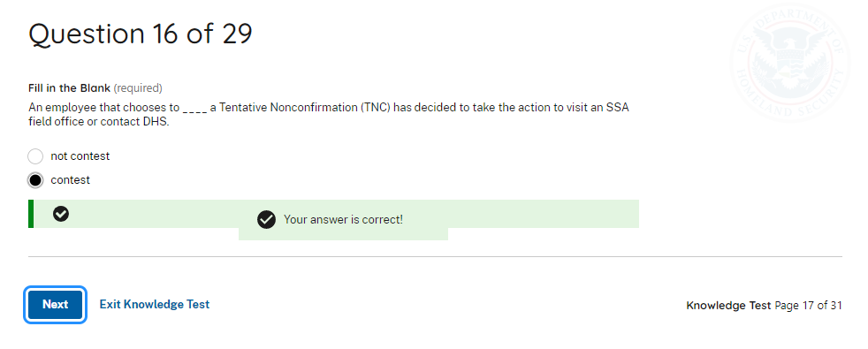Exit Knowledge Test via the link
The width and height of the screenshot is (868, 349).
155,304
